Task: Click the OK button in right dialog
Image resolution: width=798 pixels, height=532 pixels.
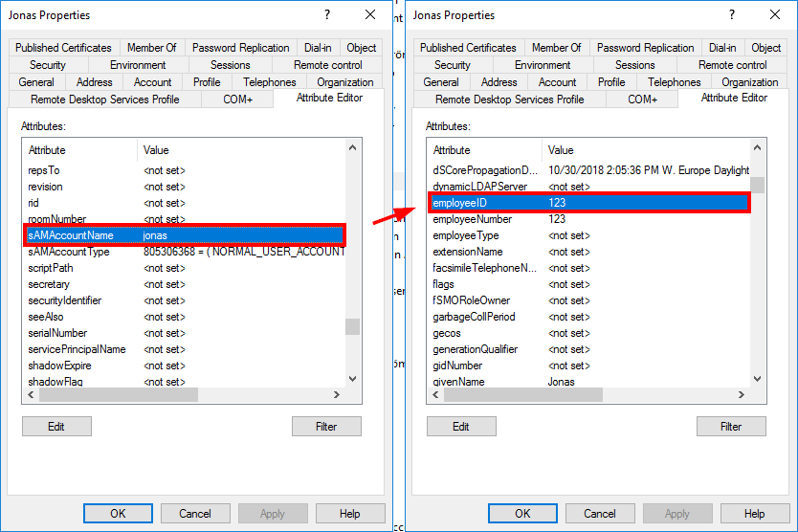Action: [522, 514]
